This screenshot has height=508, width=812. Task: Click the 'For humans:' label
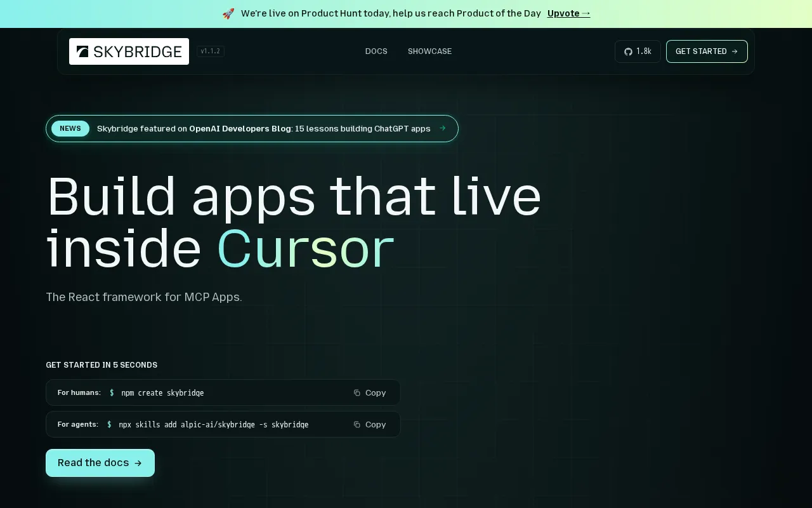[79, 392]
